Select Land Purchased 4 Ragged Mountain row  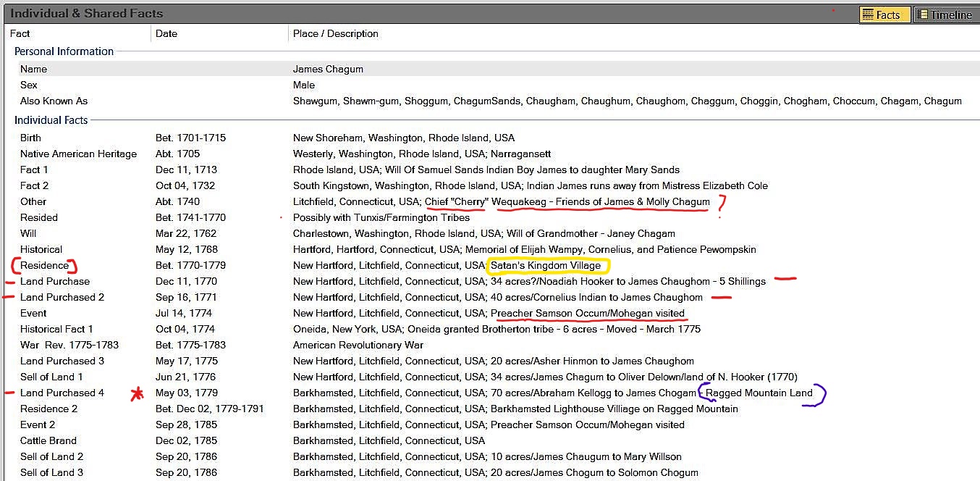point(62,393)
